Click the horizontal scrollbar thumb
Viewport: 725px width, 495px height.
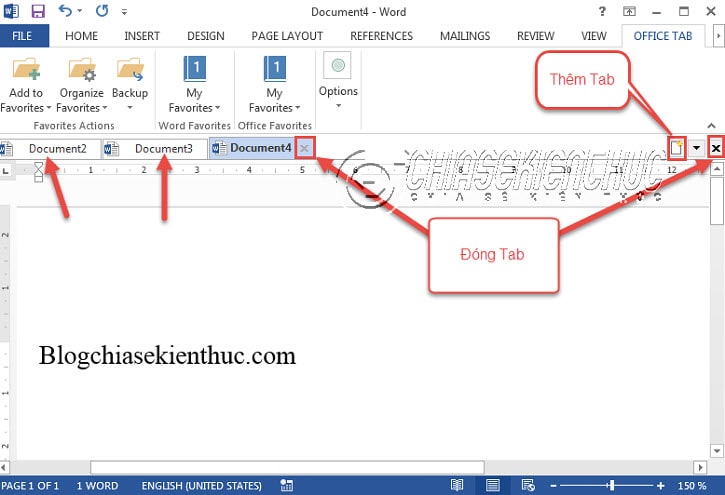point(287,467)
